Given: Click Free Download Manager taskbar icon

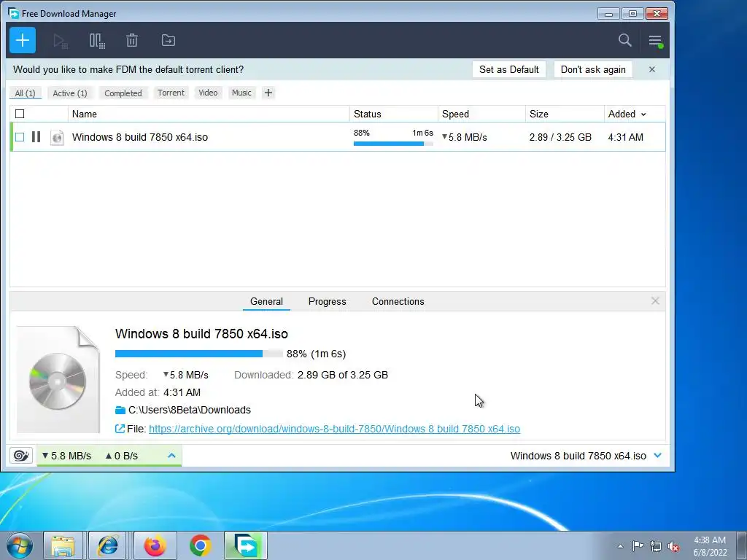Looking at the screenshot, I should point(246,545).
